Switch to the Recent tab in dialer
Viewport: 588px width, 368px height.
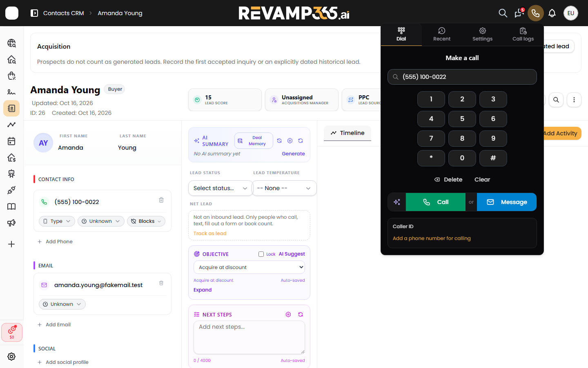pyautogui.click(x=442, y=34)
